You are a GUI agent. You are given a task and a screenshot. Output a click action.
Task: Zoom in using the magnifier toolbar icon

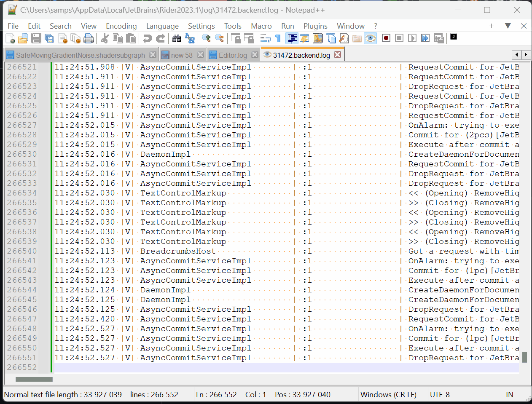[207, 38]
